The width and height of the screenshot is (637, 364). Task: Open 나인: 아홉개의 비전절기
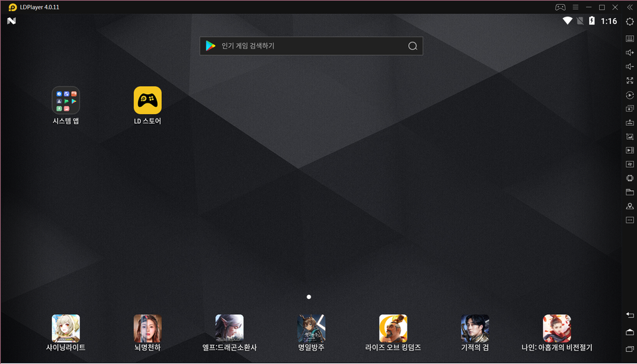point(557,328)
